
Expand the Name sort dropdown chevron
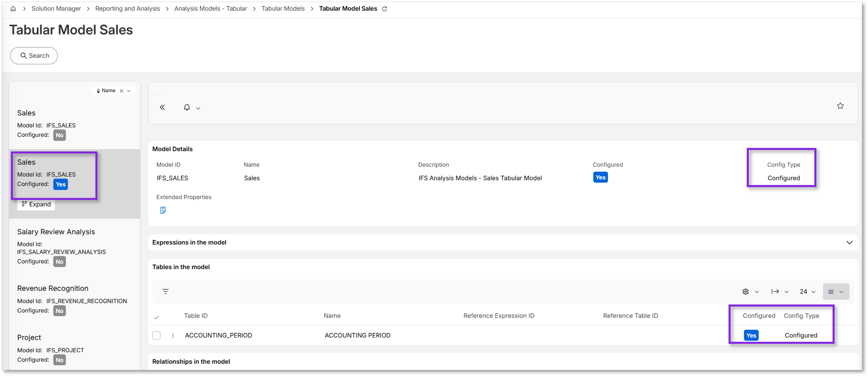pyautogui.click(x=129, y=91)
